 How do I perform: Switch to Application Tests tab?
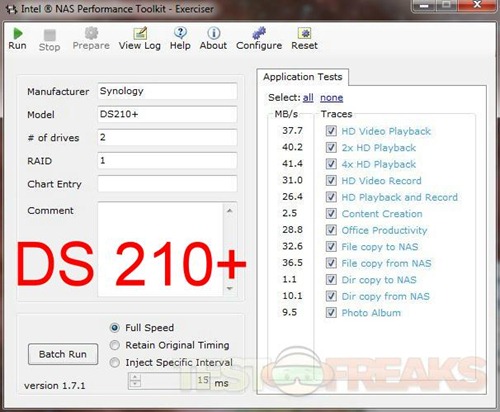pos(303,77)
